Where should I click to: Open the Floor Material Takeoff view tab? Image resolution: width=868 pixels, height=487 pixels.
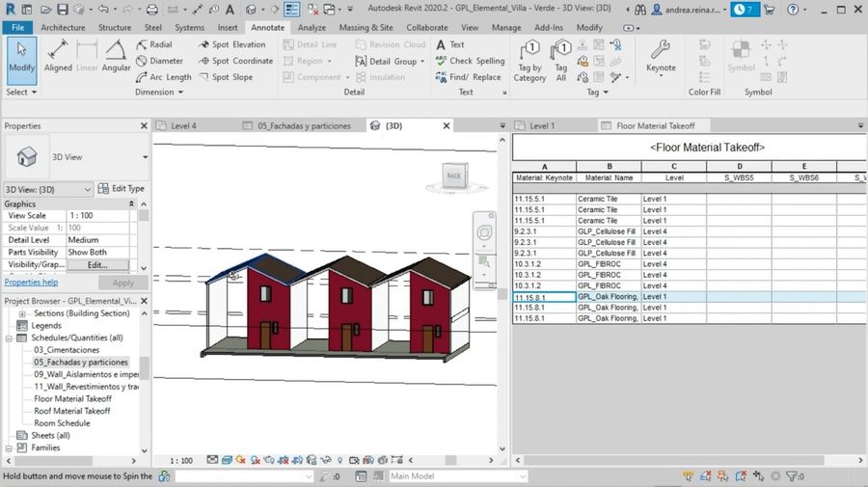pos(655,125)
